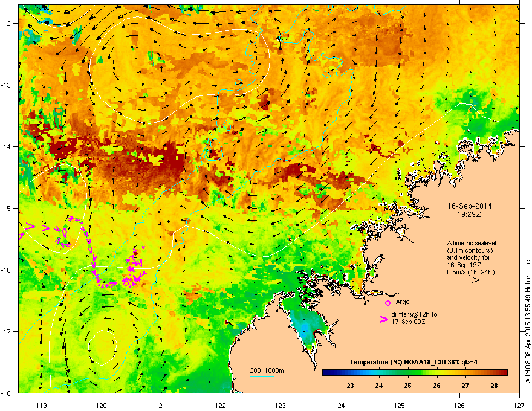Click the dark red end of the temperature colorbar
The width and height of the screenshot is (532, 411).
[x=504, y=373]
